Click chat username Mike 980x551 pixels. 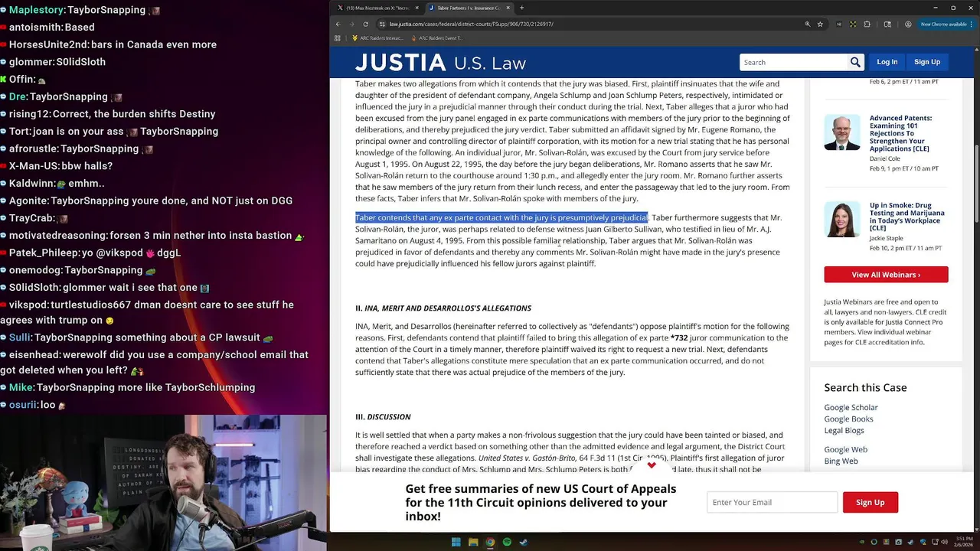(21, 387)
